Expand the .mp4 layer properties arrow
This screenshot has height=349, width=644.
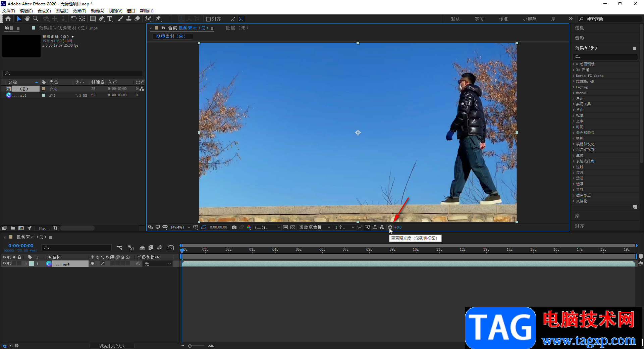[x=26, y=264]
